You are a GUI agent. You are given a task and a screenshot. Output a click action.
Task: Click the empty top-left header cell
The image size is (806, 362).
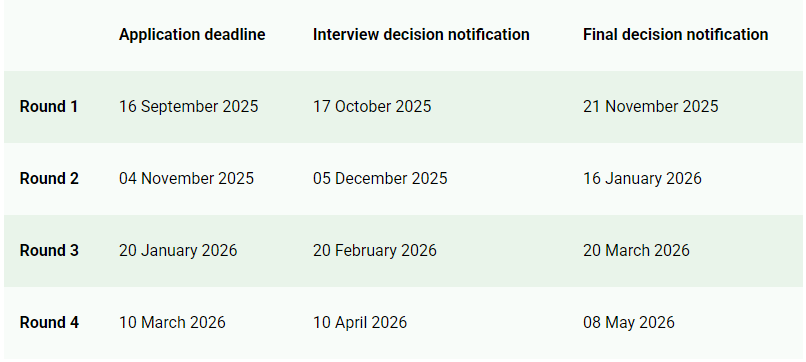pyautogui.click(x=58, y=35)
